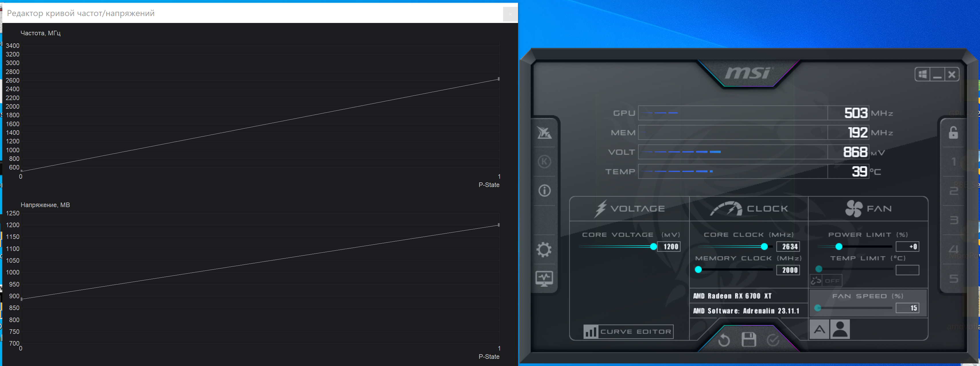Viewport: 980px width, 366px height.
Task: Click the save profile floppy disk icon
Action: [748, 339]
